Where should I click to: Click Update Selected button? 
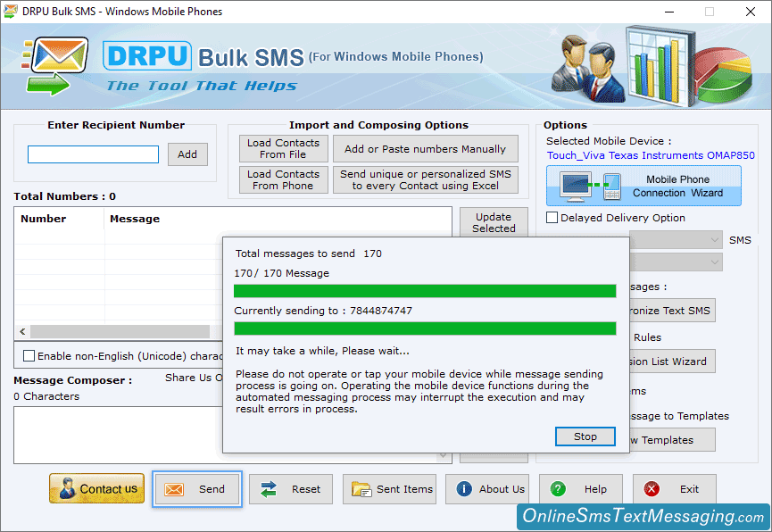click(x=494, y=222)
